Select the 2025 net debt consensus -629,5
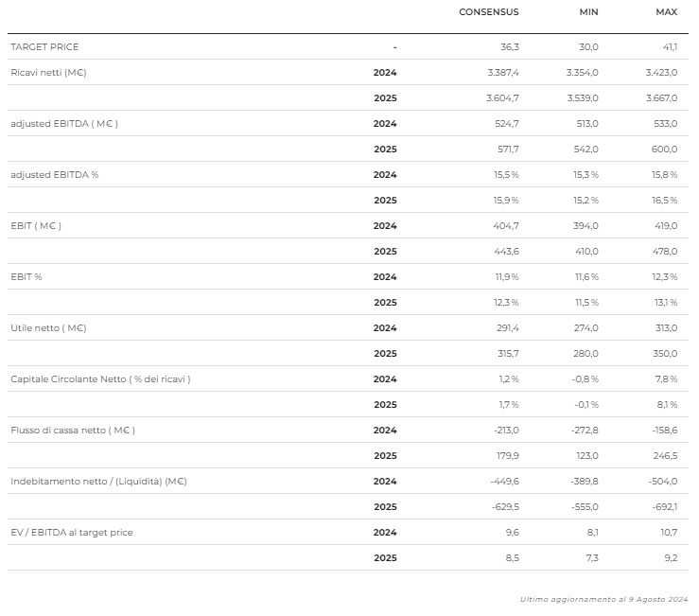 (x=503, y=506)
